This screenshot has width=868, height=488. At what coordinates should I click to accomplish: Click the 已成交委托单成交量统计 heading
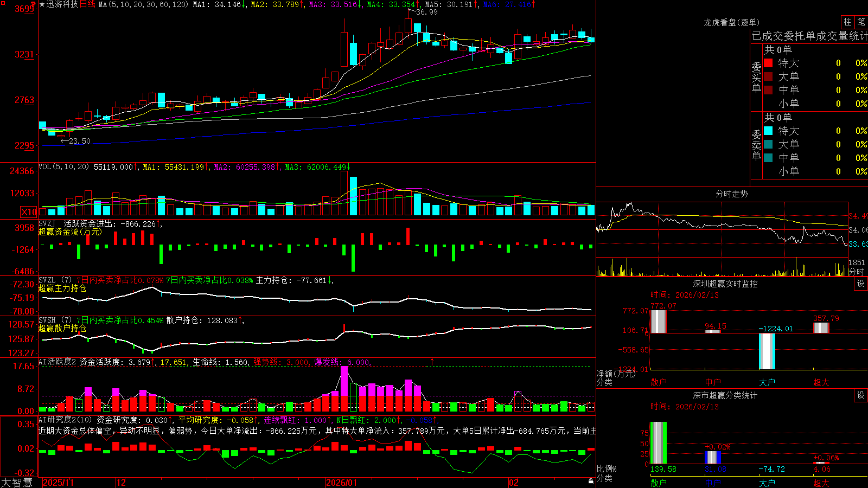pos(809,36)
